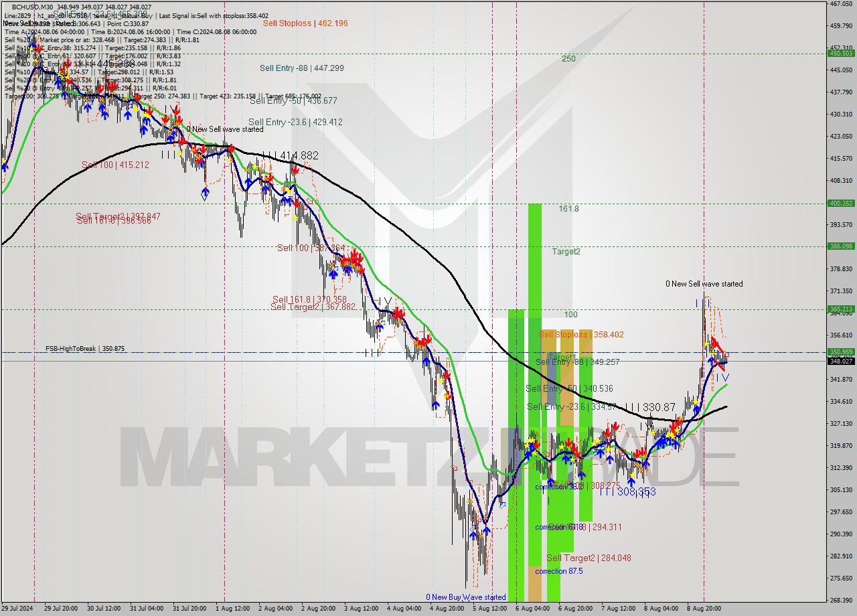Click the '5 Aug 12:00' time axis label
The width and height of the screenshot is (857, 616).
pyautogui.click(x=491, y=609)
